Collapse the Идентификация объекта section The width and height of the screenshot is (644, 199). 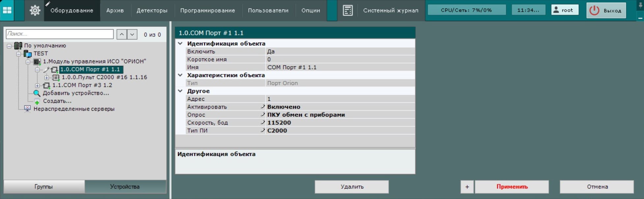tap(180, 43)
